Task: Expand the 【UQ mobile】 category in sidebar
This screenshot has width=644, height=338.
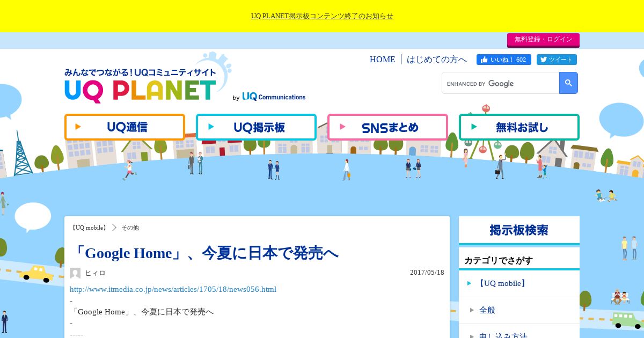Action: coord(519,283)
